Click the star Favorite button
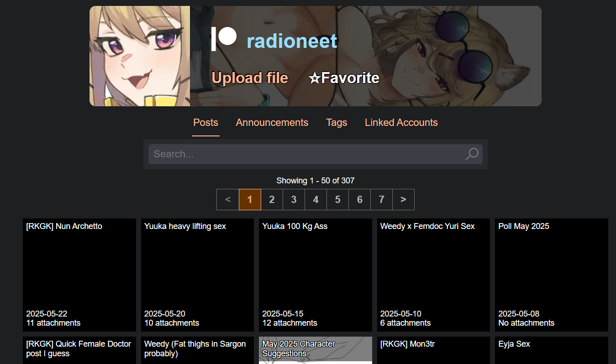This screenshot has width=616, height=364. pyautogui.click(x=344, y=78)
